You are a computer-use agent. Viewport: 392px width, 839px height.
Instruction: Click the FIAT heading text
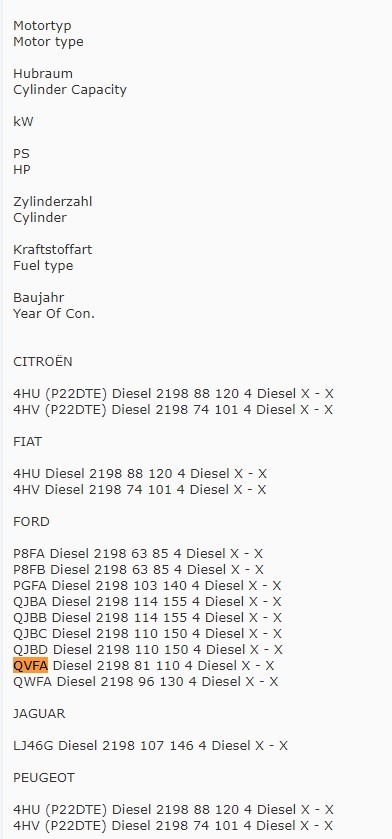[27, 442]
